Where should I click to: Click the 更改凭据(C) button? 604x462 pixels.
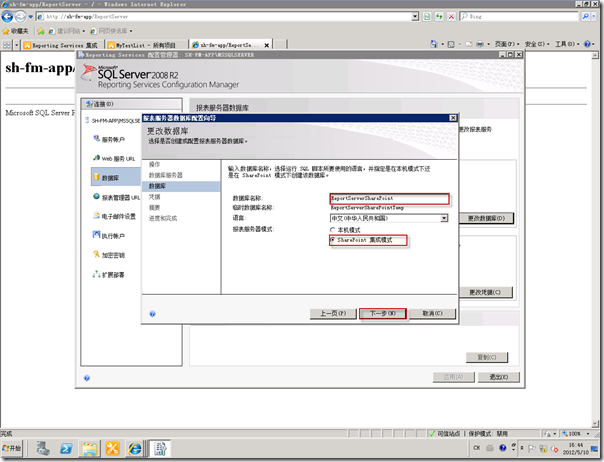pos(485,292)
